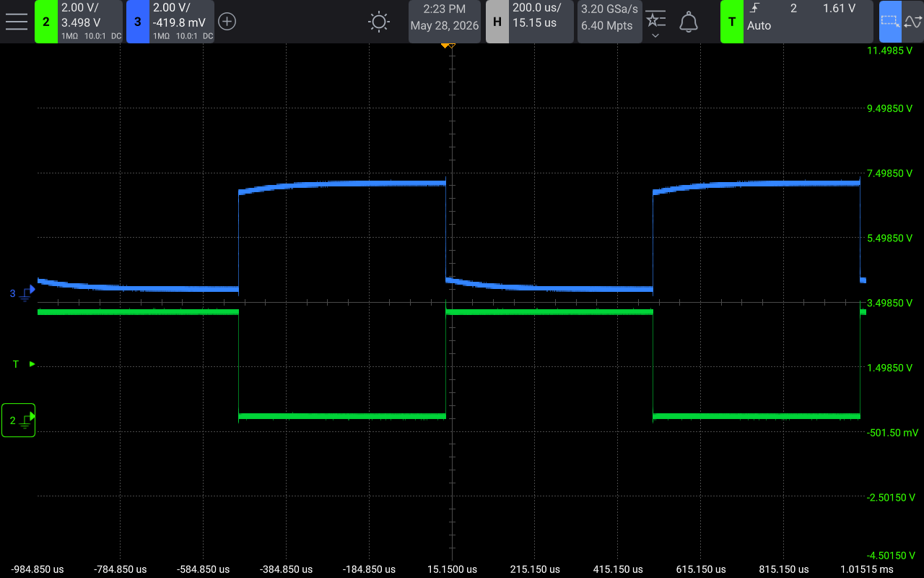
Task: Click the 7.49850 V axis label
Action: click(x=889, y=173)
